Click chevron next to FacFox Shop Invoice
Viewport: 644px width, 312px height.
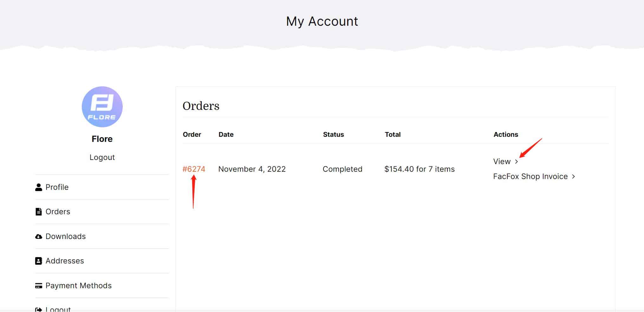pyautogui.click(x=573, y=176)
